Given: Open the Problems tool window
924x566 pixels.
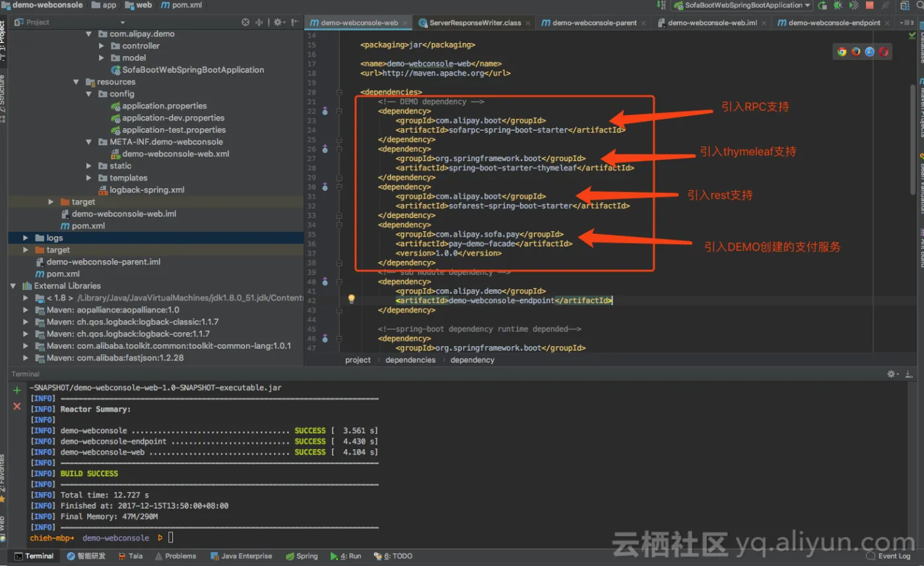Looking at the screenshot, I should (175, 556).
